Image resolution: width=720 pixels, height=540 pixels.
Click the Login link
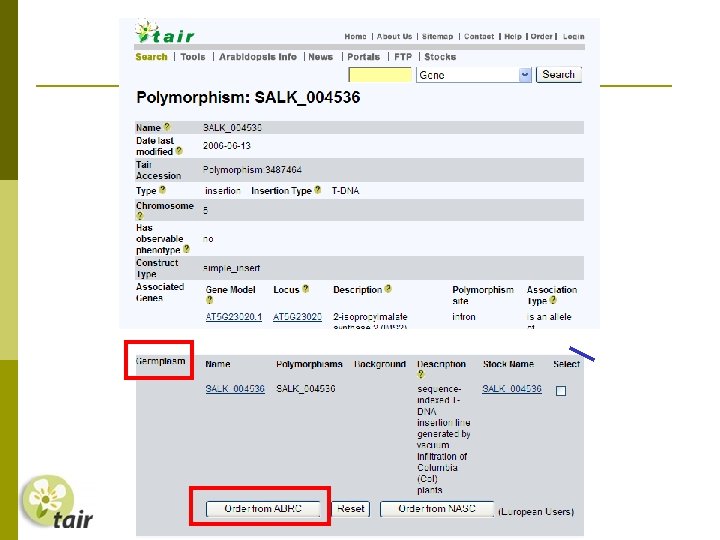(x=574, y=36)
